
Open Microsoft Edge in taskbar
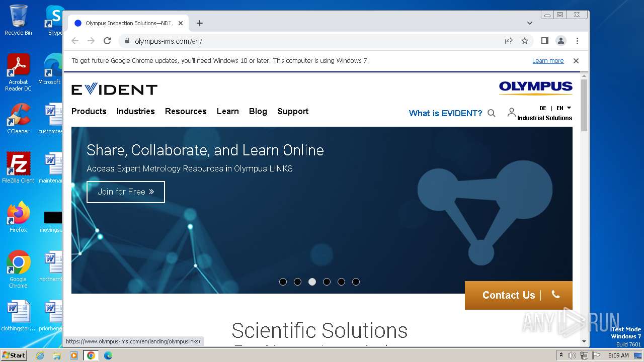click(108, 355)
